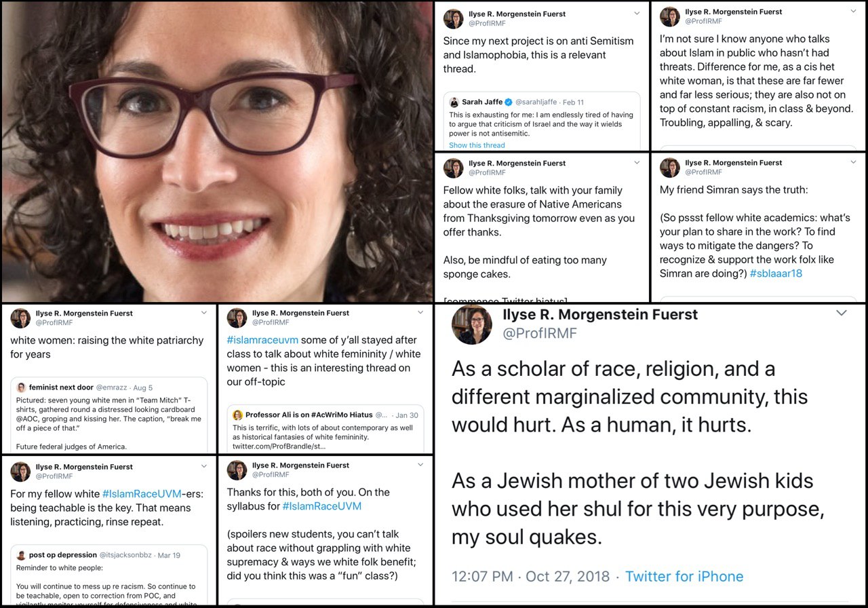Viewport: 868px width, 608px height.
Task: Click the post op depression avatar
Action: 21,555
